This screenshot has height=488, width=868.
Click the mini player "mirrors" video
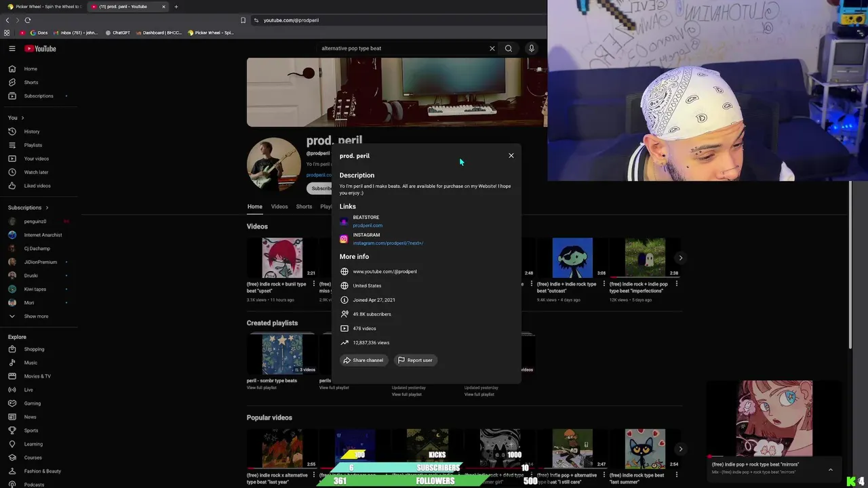tap(774, 419)
